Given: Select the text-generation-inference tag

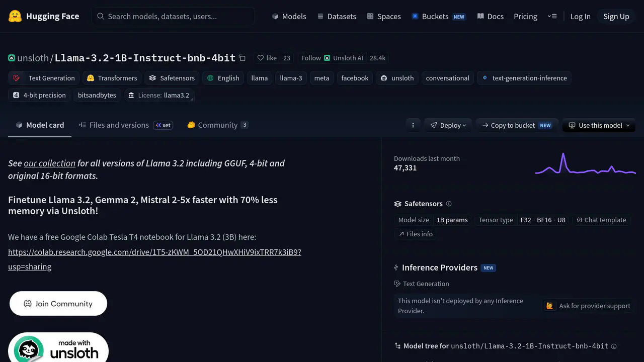Looking at the screenshot, I should (x=524, y=78).
